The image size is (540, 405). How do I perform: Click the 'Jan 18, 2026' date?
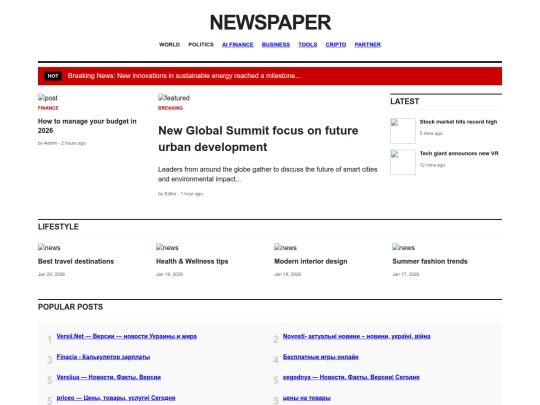coord(288,274)
